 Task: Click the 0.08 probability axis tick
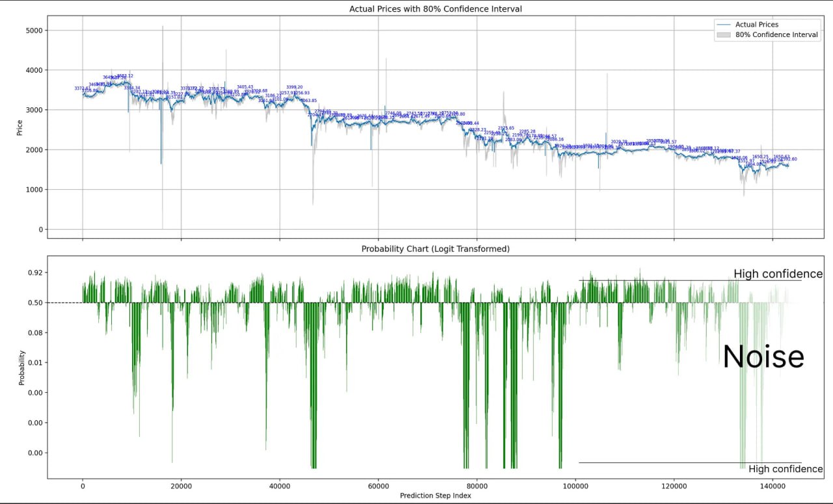(x=36, y=333)
